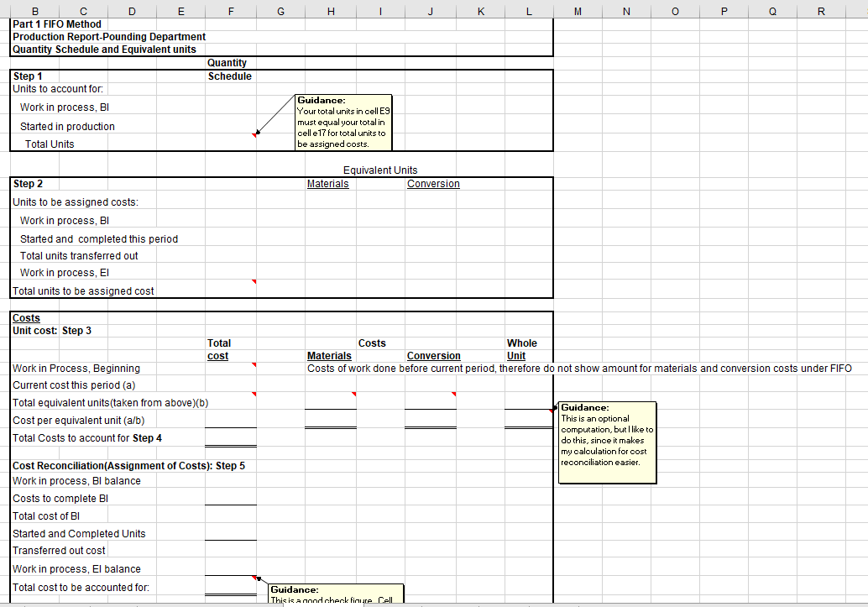Select 'Cost per equivalent unit (a/b)' cell

point(79,421)
